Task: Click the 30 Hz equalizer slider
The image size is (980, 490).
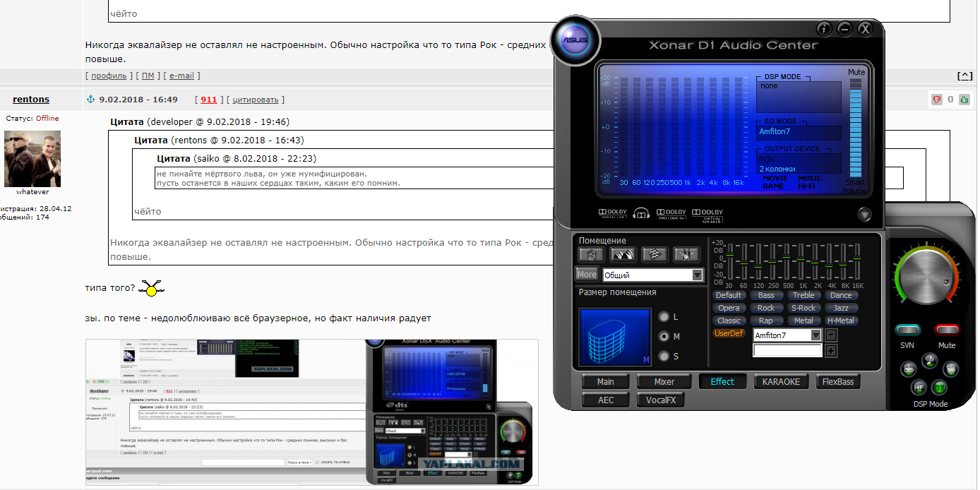Action: click(x=729, y=261)
